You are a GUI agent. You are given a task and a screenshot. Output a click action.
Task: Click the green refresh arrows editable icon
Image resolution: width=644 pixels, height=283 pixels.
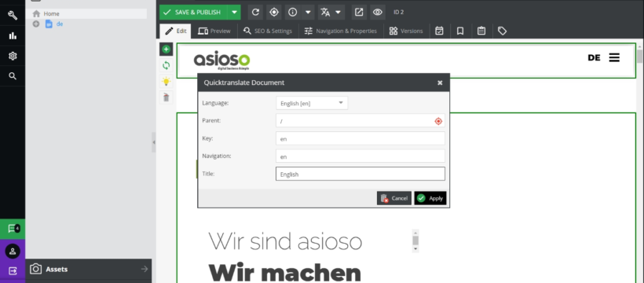tap(166, 65)
